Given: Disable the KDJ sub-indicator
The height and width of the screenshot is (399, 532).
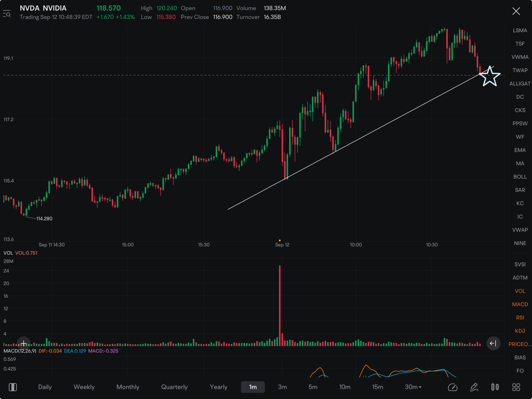Looking at the screenshot, I should point(520,331).
